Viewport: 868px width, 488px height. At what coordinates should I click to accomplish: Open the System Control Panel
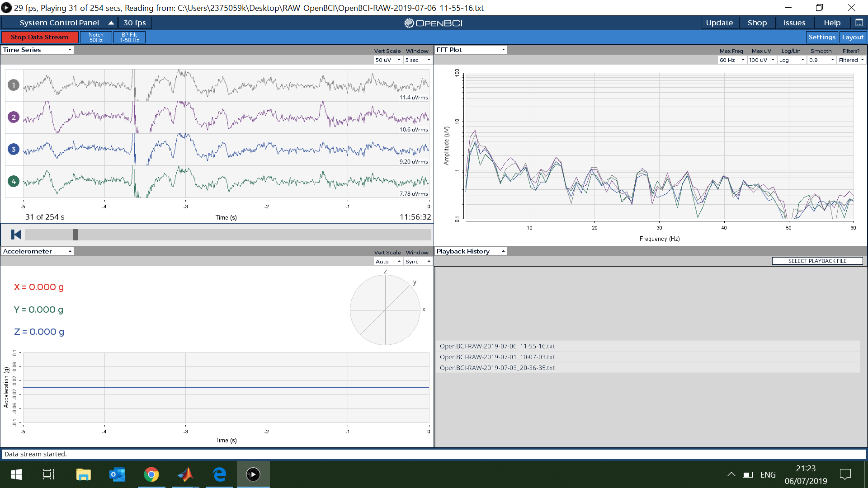(x=60, y=23)
